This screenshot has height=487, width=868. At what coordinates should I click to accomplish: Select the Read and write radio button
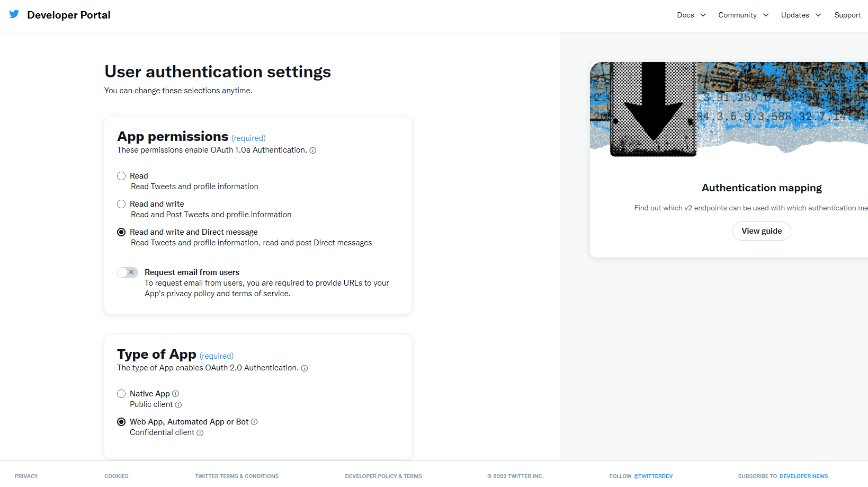(x=121, y=204)
